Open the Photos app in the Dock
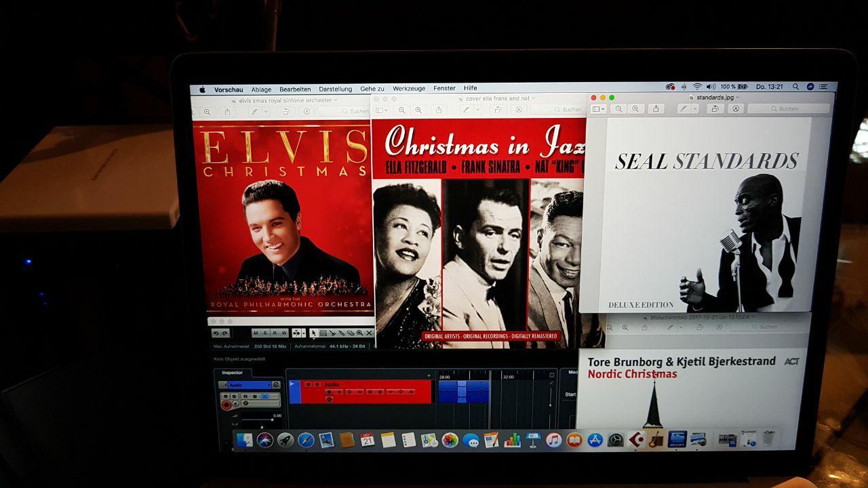 (x=450, y=440)
